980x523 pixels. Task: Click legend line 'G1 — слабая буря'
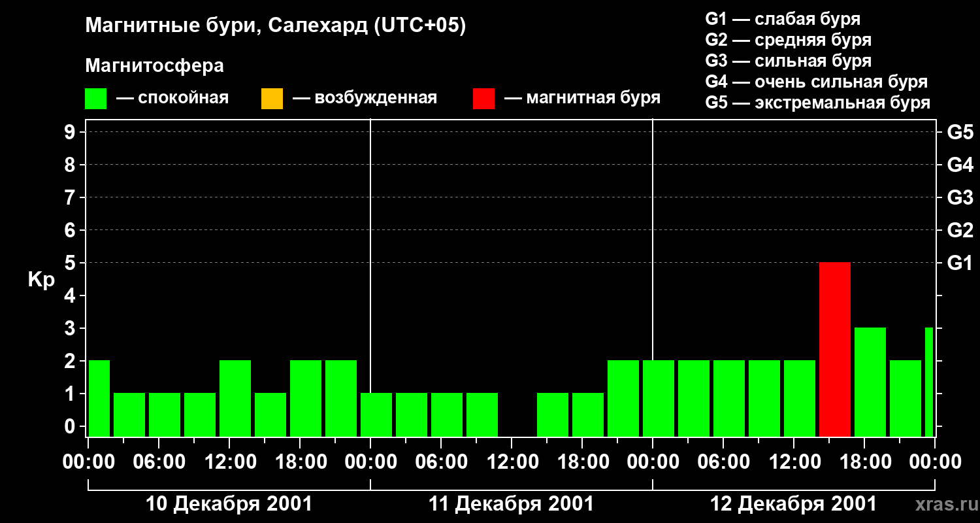(x=783, y=19)
